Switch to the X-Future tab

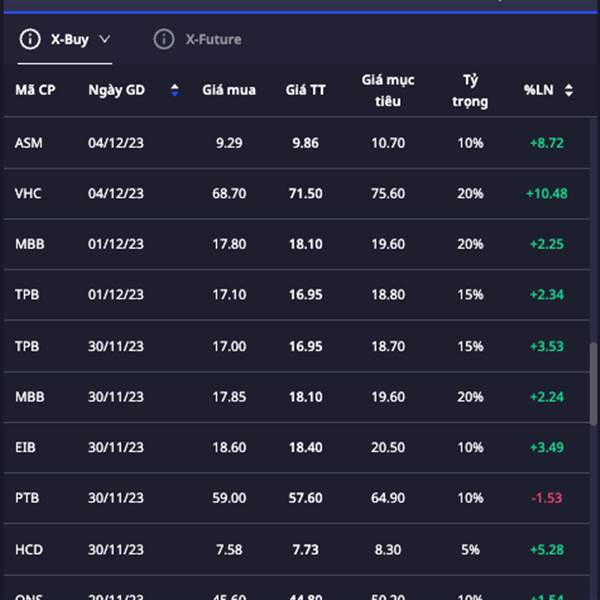tap(213, 40)
